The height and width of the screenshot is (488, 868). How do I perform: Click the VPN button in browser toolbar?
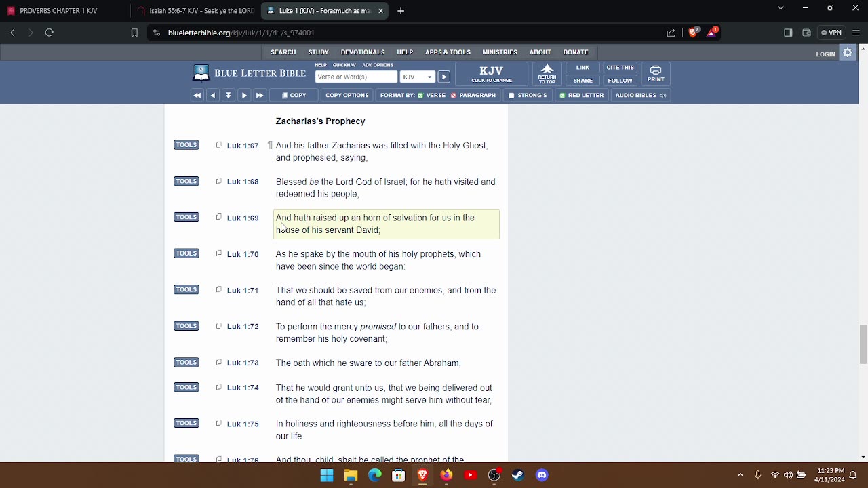click(831, 33)
